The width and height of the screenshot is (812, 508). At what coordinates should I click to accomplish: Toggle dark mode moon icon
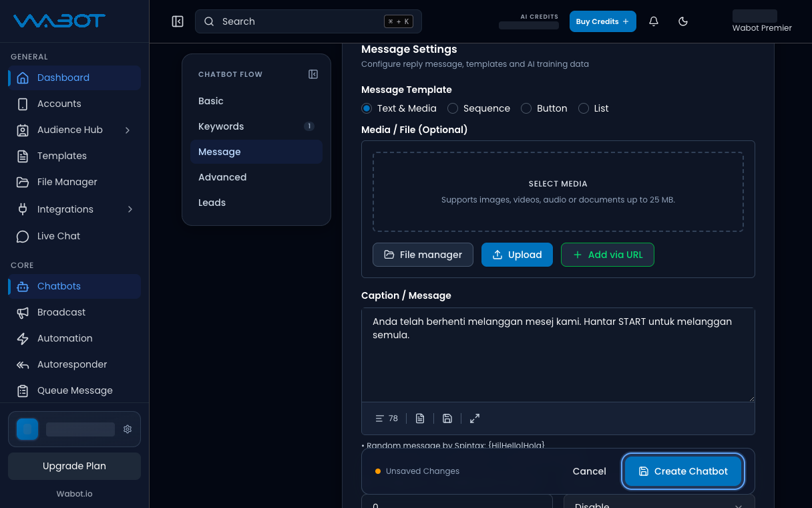683,21
